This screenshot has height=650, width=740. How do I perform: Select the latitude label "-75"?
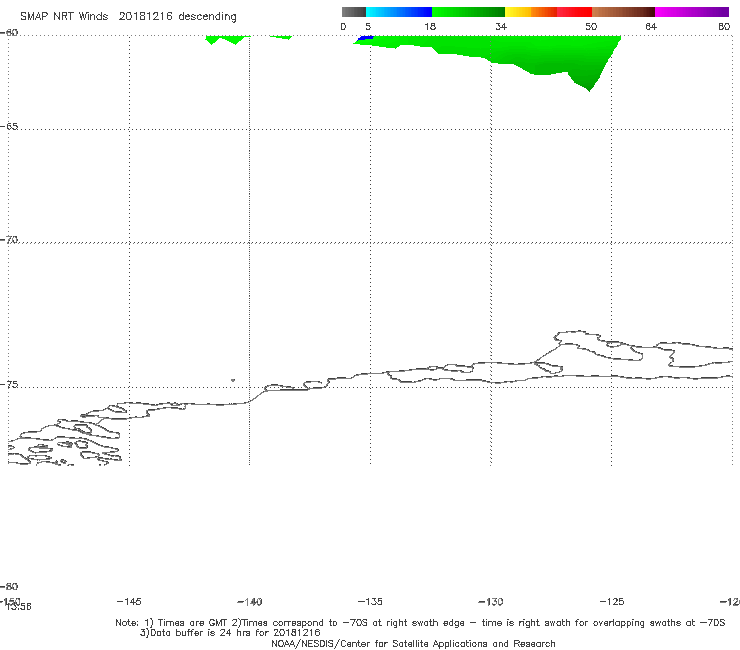[x=9, y=385]
